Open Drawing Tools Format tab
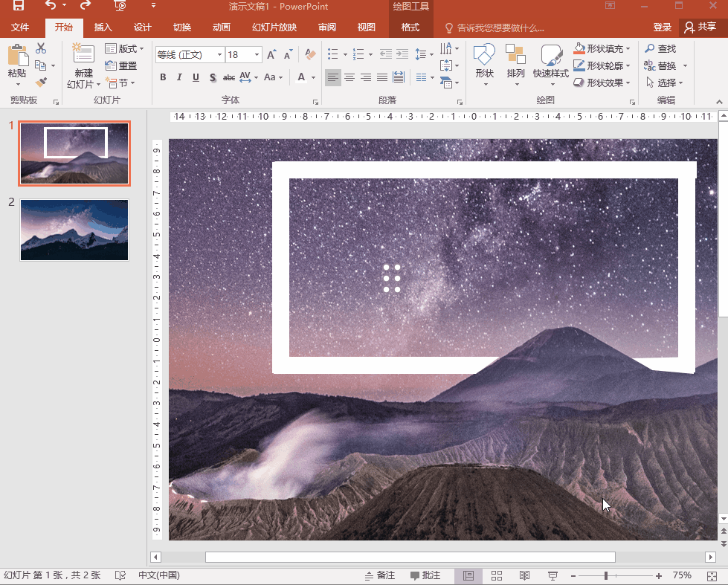 [410, 28]
